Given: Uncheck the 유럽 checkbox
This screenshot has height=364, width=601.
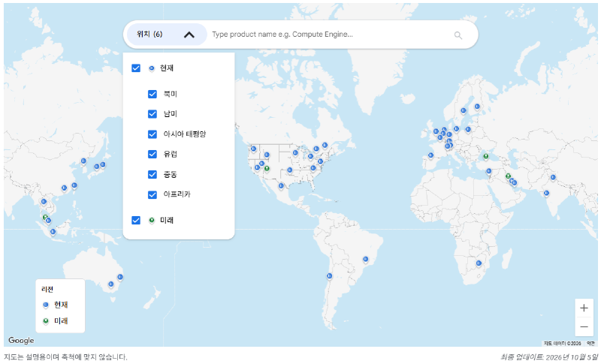Looking at the screenshot, I should coord(153,155).
